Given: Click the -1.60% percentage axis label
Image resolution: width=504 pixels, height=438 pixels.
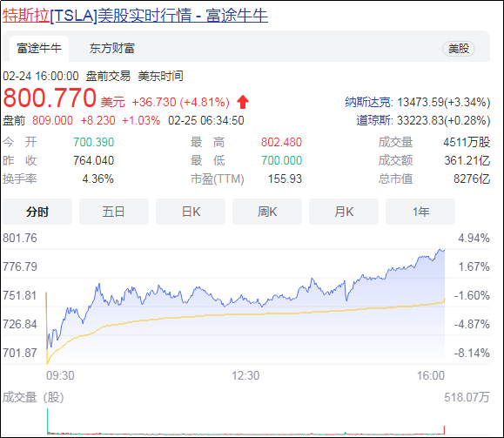Looking at the screenshot, I should 472,295.
